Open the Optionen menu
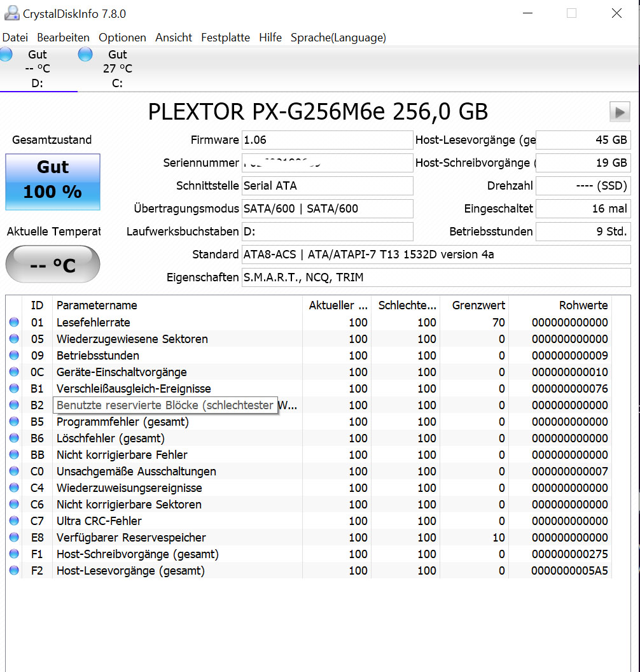The width and height of the screenshot is (640, 672). (x=122, y=38)
